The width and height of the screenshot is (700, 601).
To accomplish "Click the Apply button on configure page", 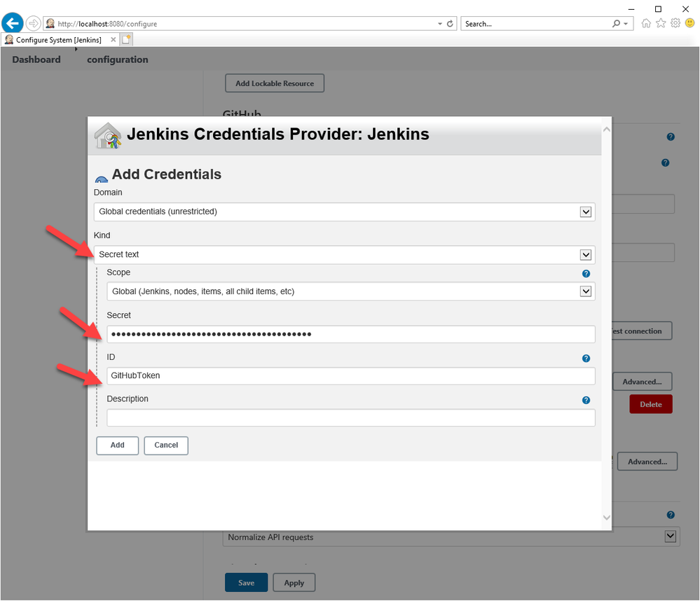I will tap(294, 583).
